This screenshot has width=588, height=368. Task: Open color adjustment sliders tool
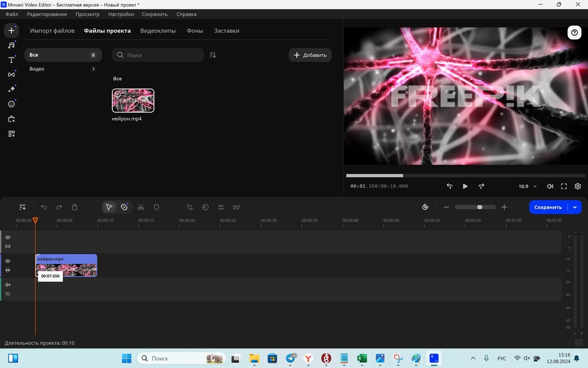click(x=221, y=207)
